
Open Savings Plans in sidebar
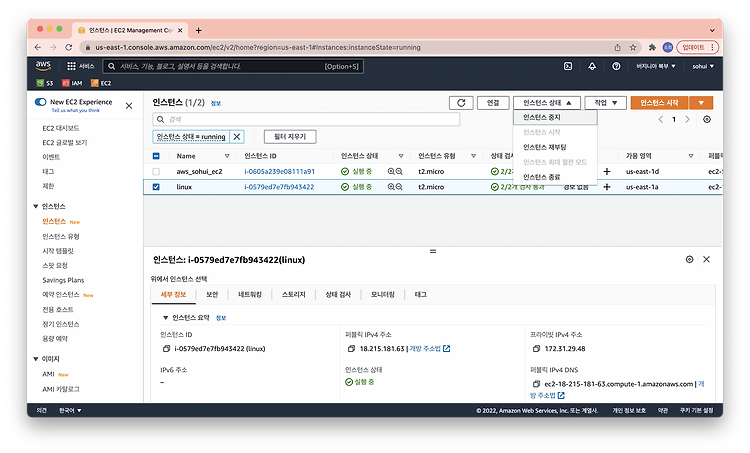pos(63,280)
